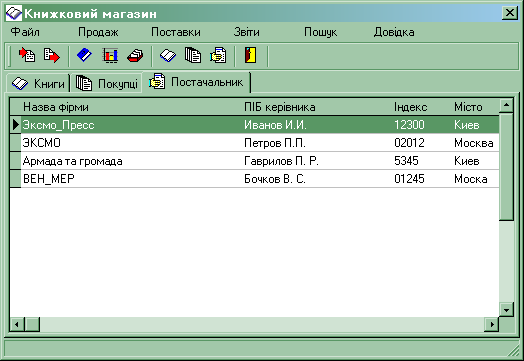Click the vertical scrollbar up arrow
524x361 pixels.
506,106
